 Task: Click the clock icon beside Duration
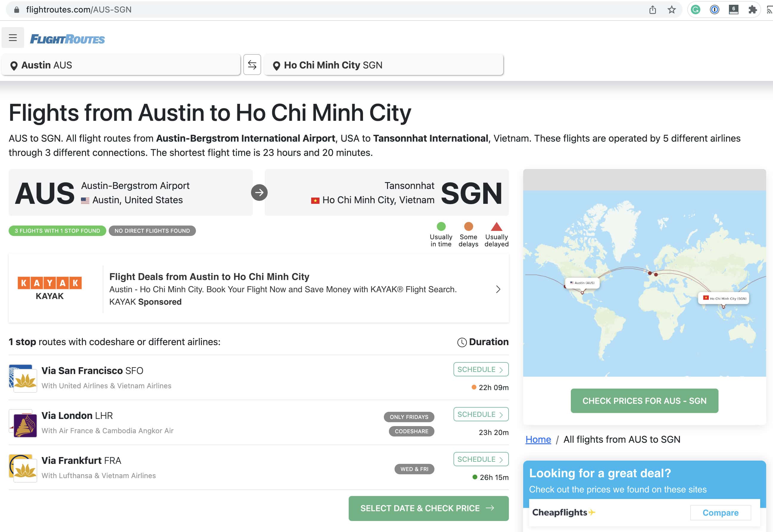tap(462, 342)
